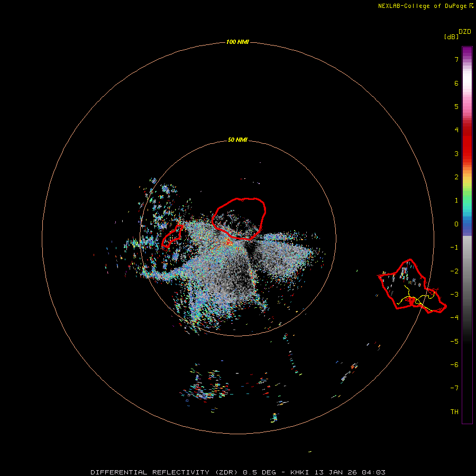The image size is (476, 476).
Task: Click the KHKI station identifier in the caption
Action: [x=300, y=472]
